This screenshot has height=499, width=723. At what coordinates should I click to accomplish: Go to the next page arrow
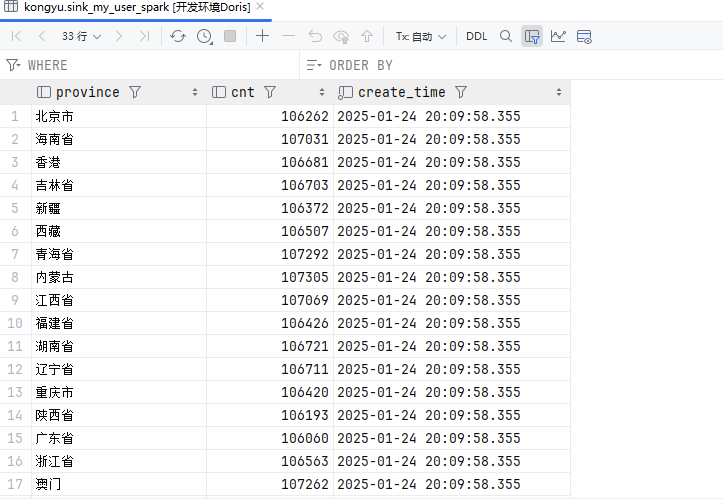point(119,36)
